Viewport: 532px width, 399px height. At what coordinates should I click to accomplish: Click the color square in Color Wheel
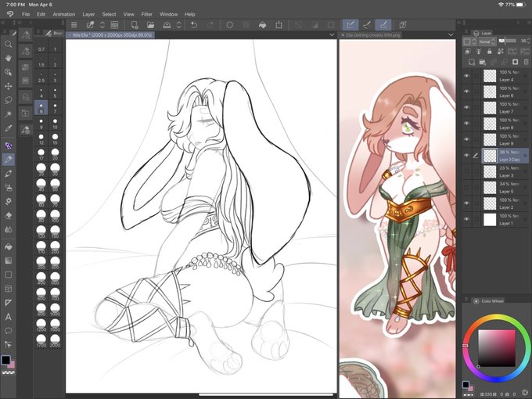pos(496,348)
